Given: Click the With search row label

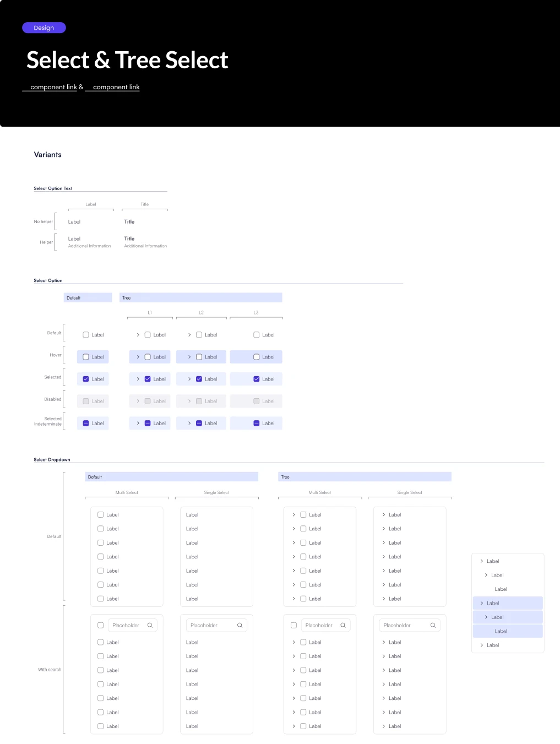Looking at the screenshot, I should click(50, 670).
